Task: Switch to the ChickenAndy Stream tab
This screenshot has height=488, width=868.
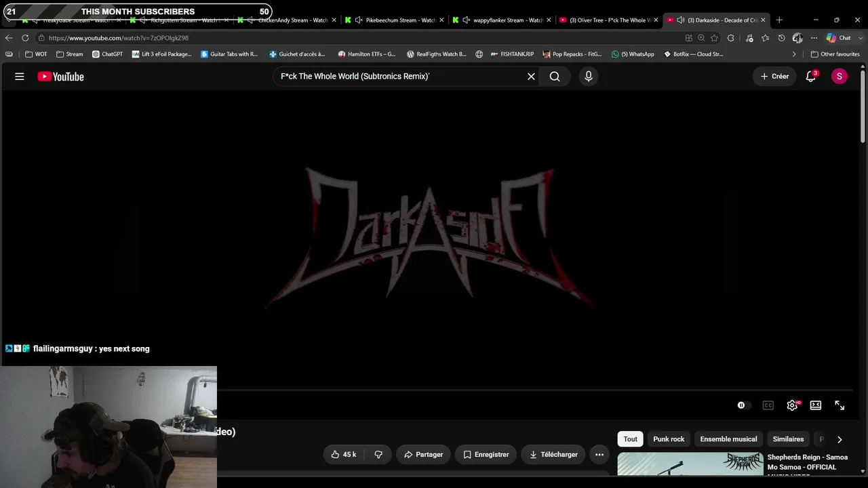Action: pos(286,20)
